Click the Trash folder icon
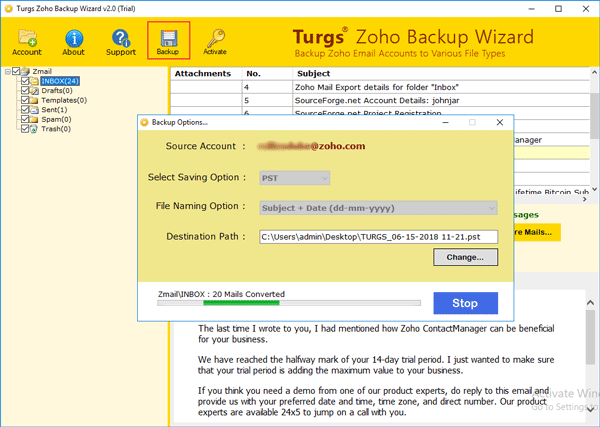600x427 pixels. coord(34,129)
